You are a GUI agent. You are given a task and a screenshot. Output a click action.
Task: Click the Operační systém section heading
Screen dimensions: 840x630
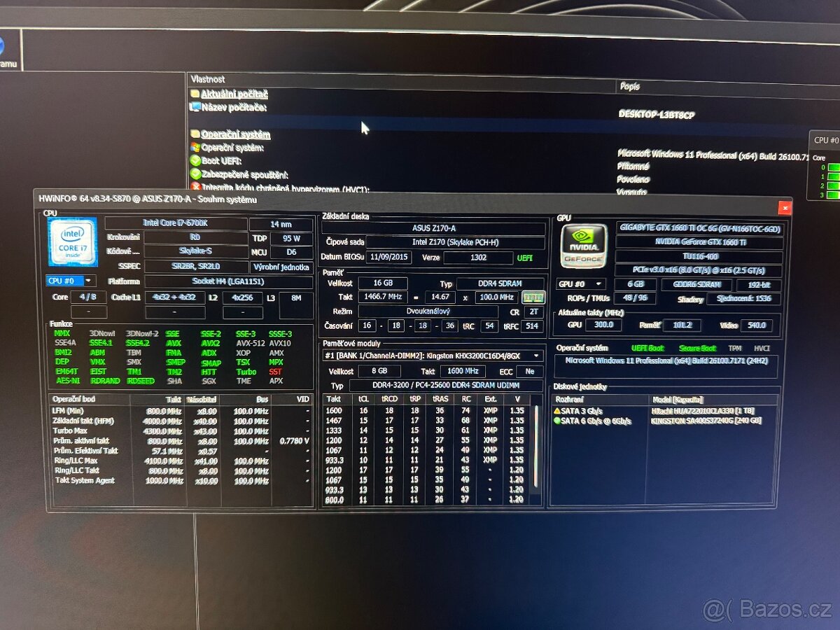click(235, 134)
